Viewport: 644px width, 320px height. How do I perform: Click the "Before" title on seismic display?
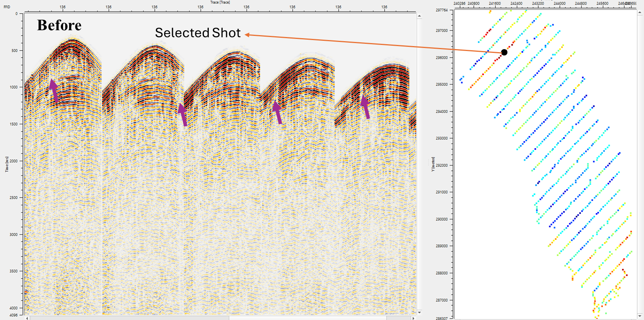(x=59, y=25)
